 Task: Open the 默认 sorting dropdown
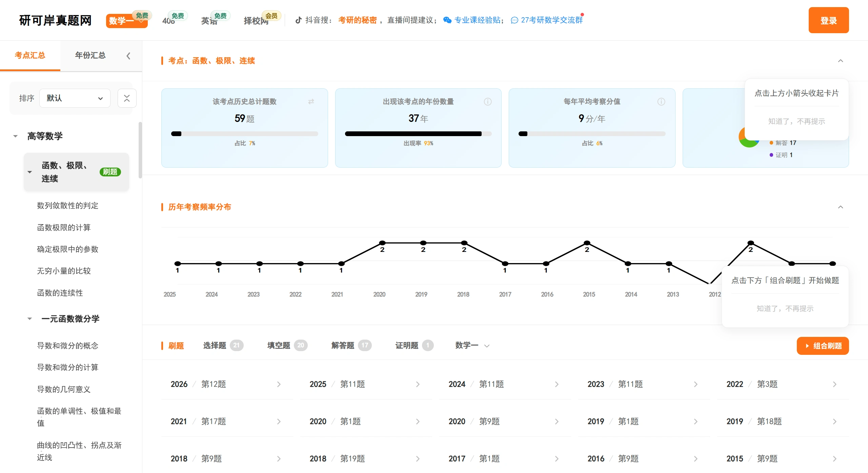point(75,98)
